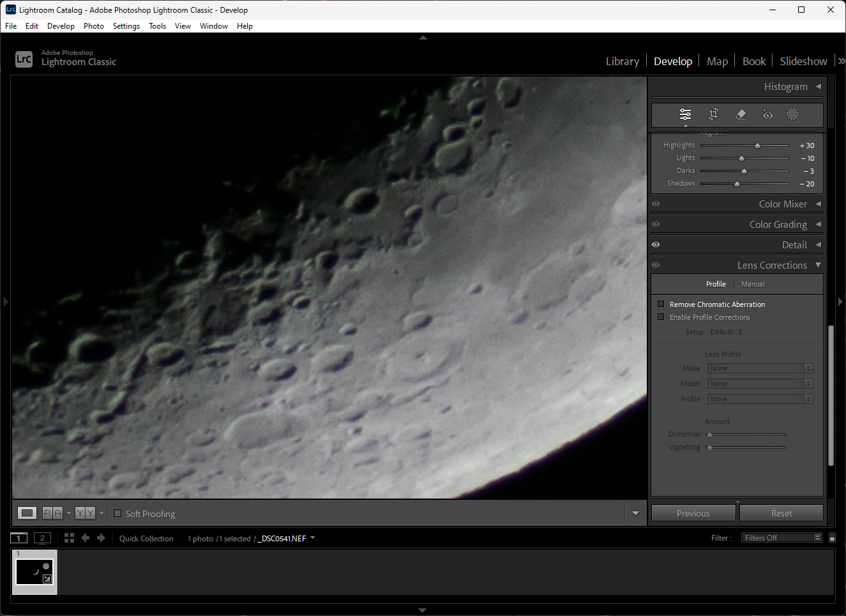The height and width of the screenshot is (616, 846).
Task: Expand the Histogram panel
Action: point(818,86)
